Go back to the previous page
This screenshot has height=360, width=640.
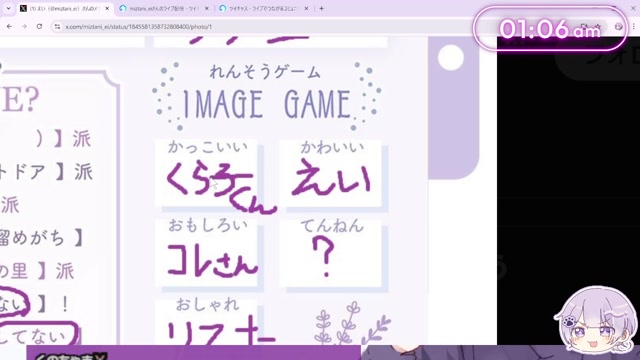pyautogui.click(x=9, y=27)
